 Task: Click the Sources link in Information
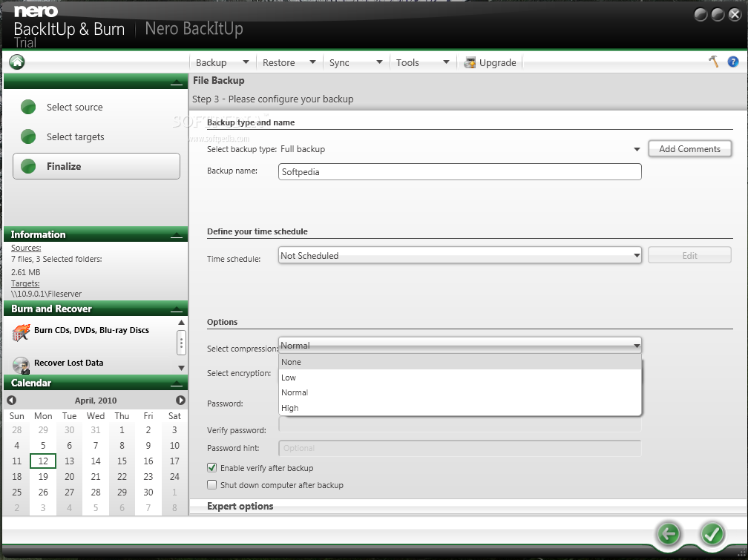pyautogui.click(x=26, y=248)
